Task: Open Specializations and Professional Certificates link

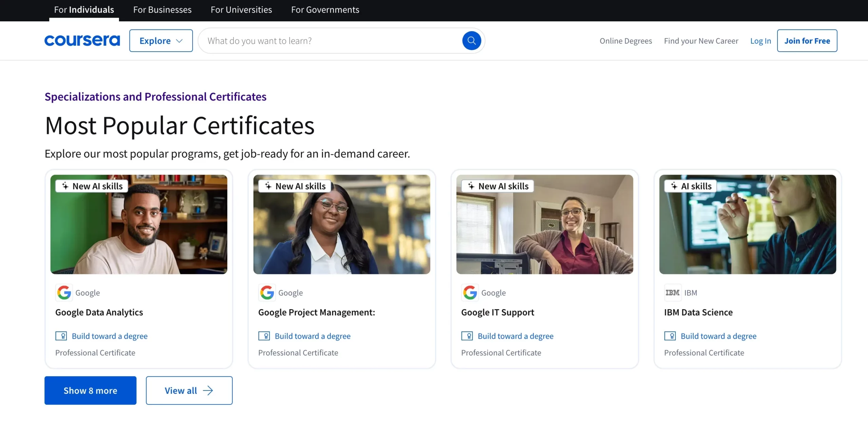Action: (x=156, y=97)
